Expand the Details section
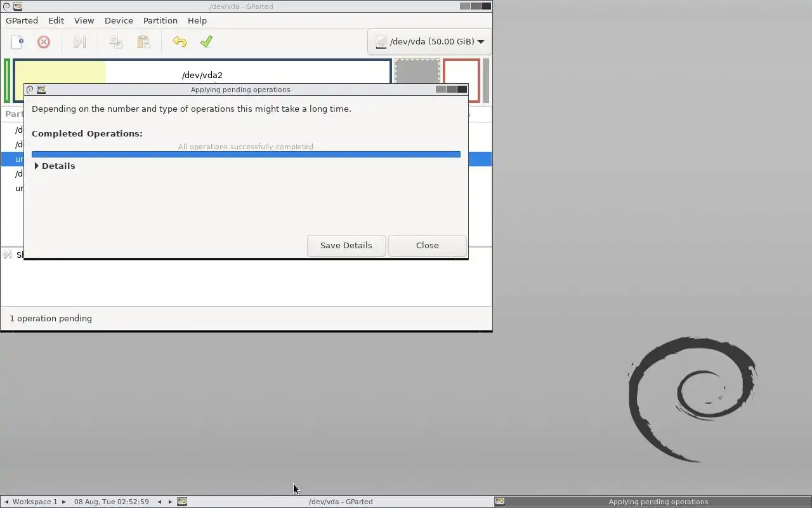This screenshot has width=812, height=508. [55, 166]
